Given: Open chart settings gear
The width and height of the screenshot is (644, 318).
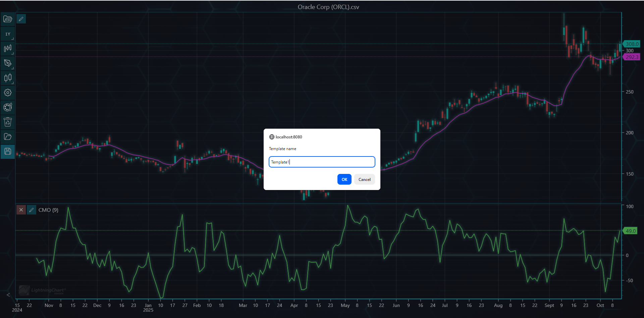Looking at the screenshot, I should [x=8, y=92].
